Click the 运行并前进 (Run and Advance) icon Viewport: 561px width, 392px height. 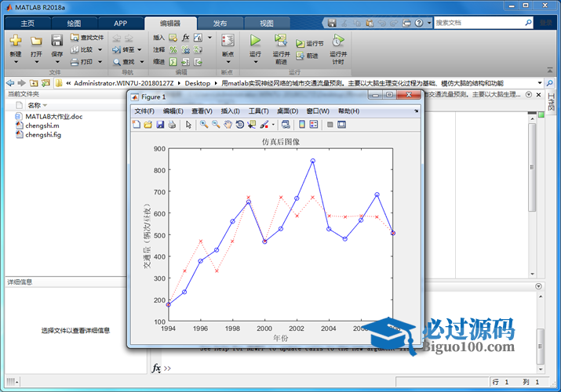click(281, 41)
